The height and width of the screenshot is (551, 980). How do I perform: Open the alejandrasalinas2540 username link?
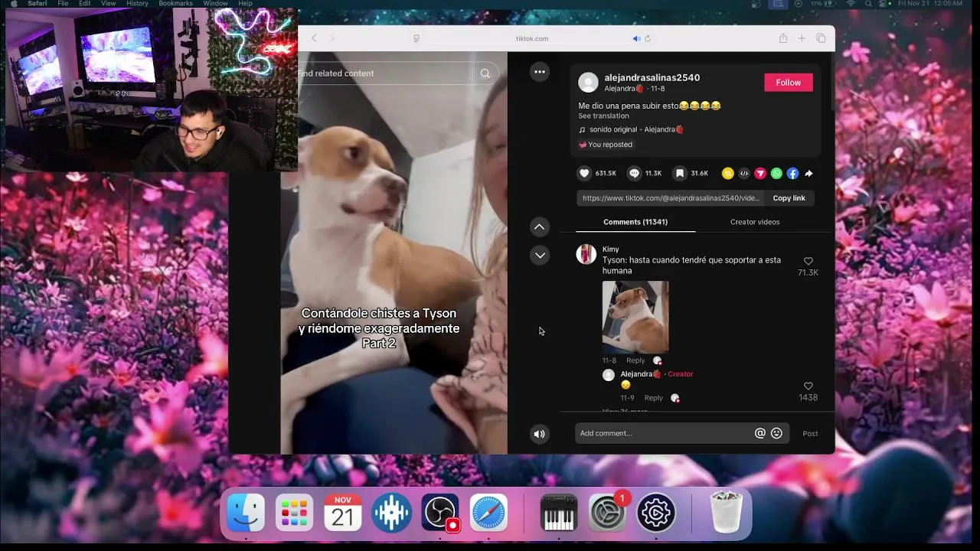click(x=652, y=77)
